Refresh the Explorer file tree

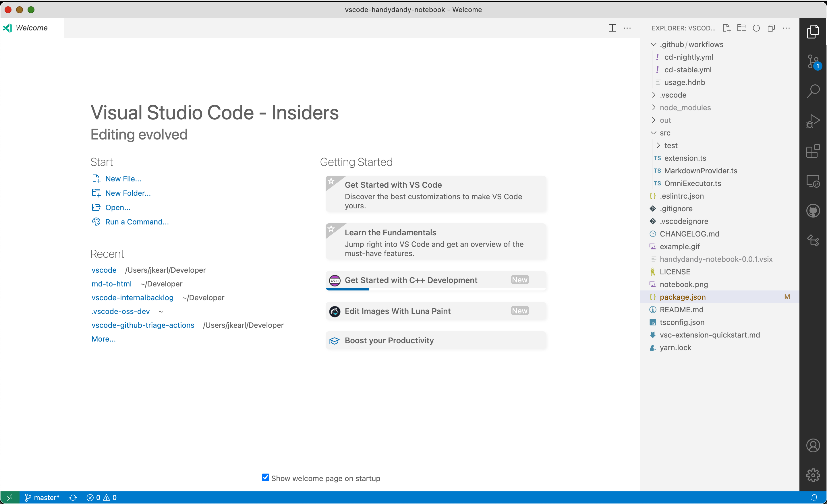pos(756,28)
